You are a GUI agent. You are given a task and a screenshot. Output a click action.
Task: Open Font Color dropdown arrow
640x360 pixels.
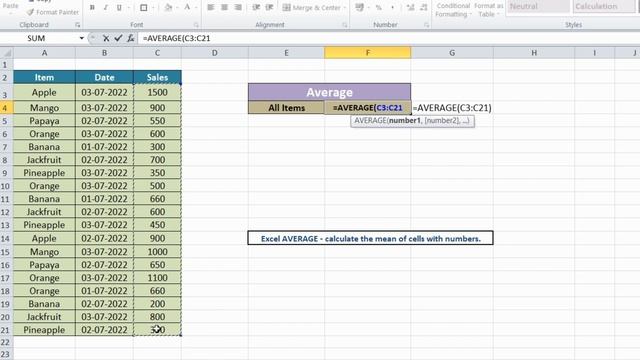[x=196, y=7]
